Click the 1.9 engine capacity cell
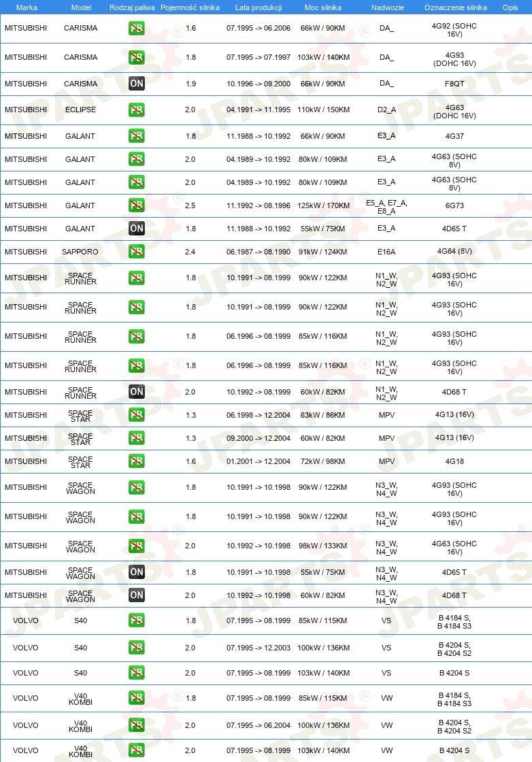The height and width of the screenshot is (762, 532). click(191, 84)
